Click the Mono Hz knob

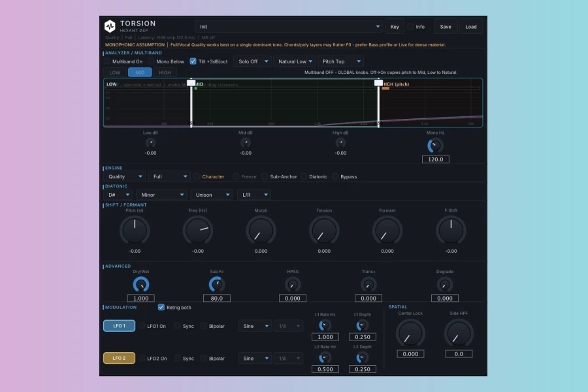(x=435, y=146)
